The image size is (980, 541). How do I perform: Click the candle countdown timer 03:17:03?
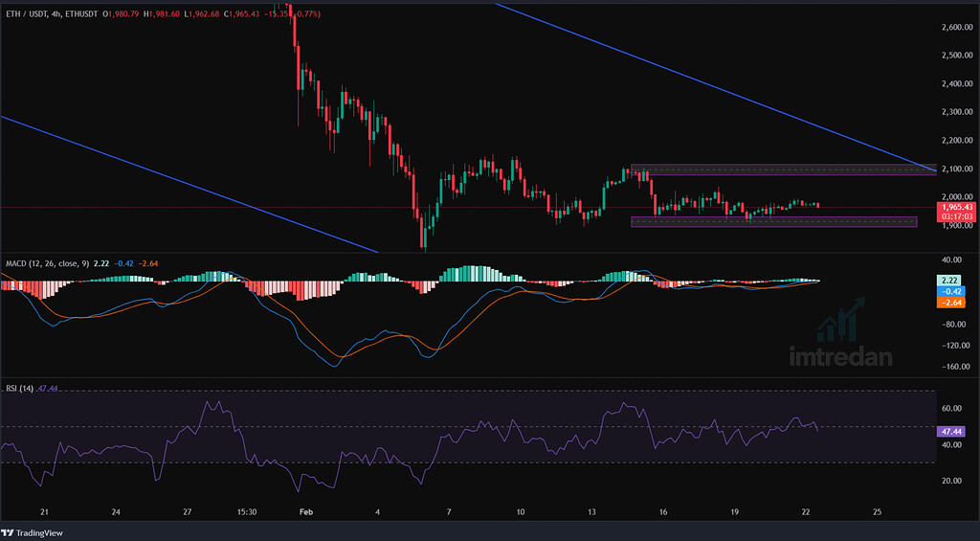point(955,215)
